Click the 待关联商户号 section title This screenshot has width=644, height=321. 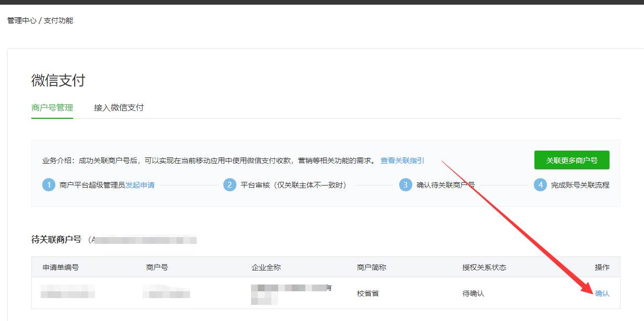pos(56,240)
